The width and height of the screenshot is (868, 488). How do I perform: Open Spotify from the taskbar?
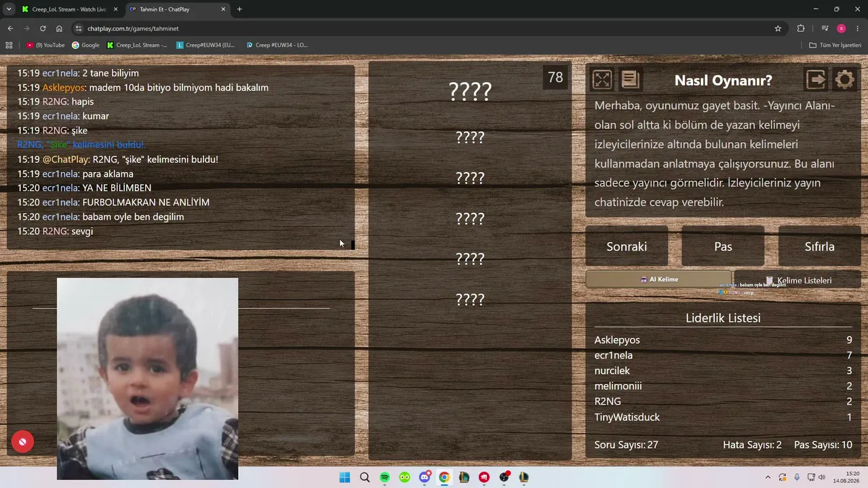[384, 477]
